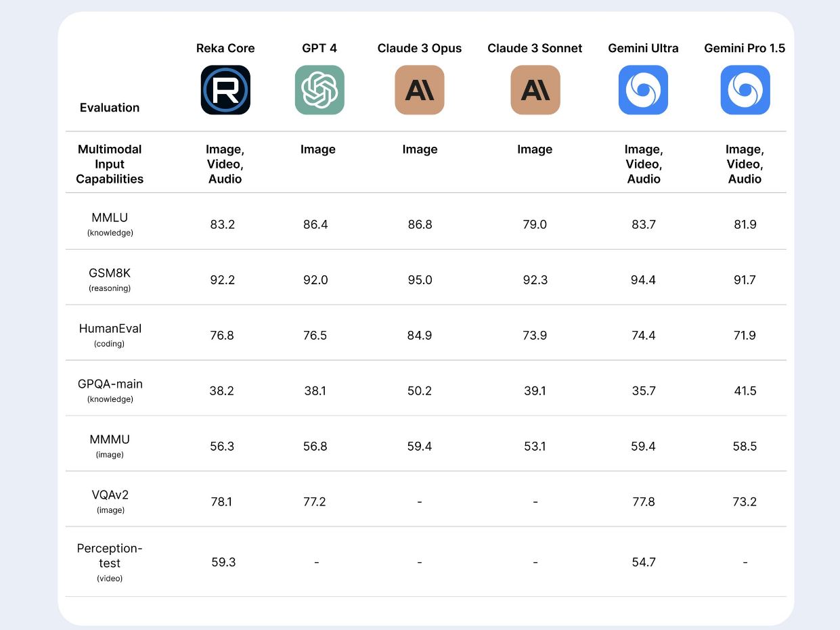Click Claude 3 Opus HumanEval score 84.9
The width and height of the screenshot is (840, 630).
click(x=420, y=335)
